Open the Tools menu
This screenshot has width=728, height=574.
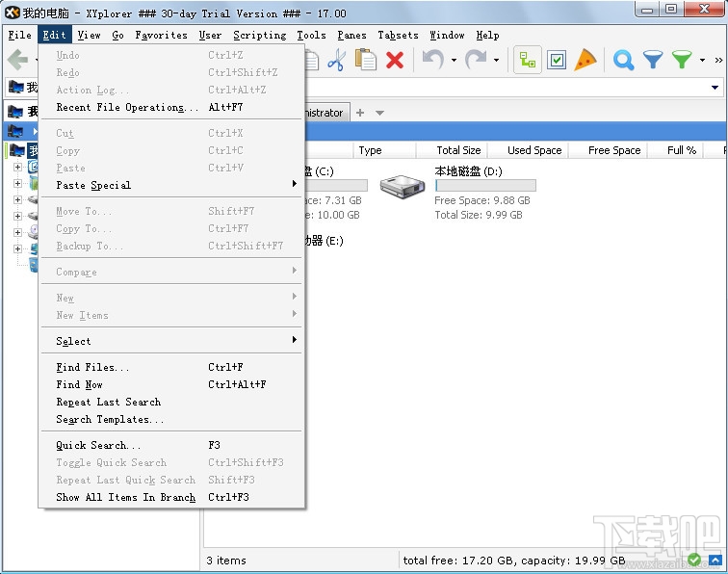pos(311,35)
